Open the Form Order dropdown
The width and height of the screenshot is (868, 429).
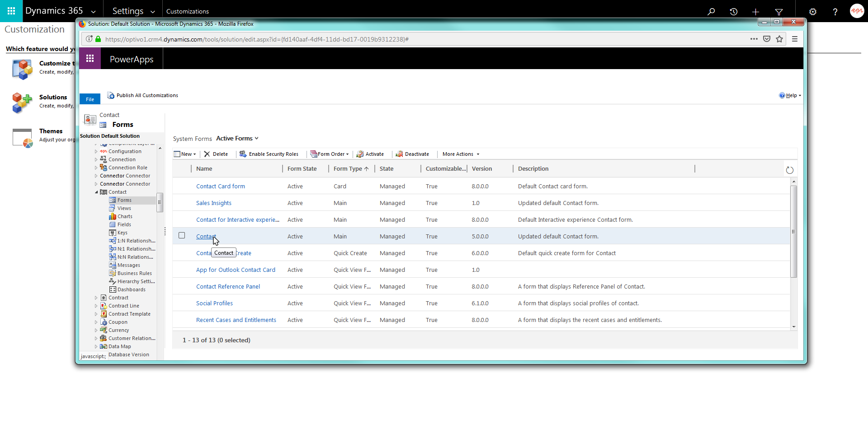330,154
